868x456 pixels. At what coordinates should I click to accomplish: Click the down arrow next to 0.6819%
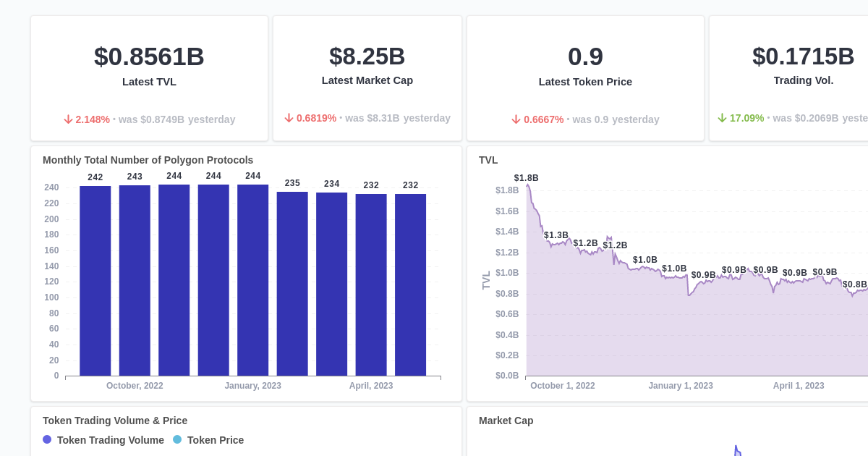click(x=288, y=117)
